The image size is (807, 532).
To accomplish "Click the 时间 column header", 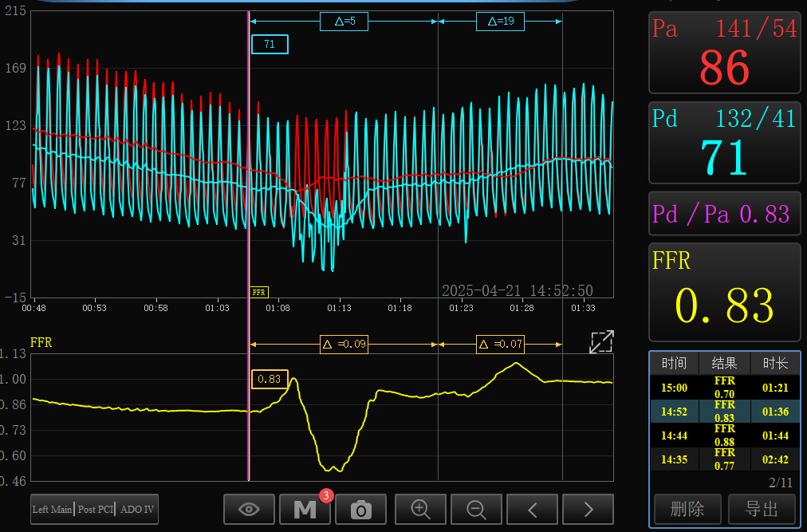I will pyautogui.click(x=674, y=364).
